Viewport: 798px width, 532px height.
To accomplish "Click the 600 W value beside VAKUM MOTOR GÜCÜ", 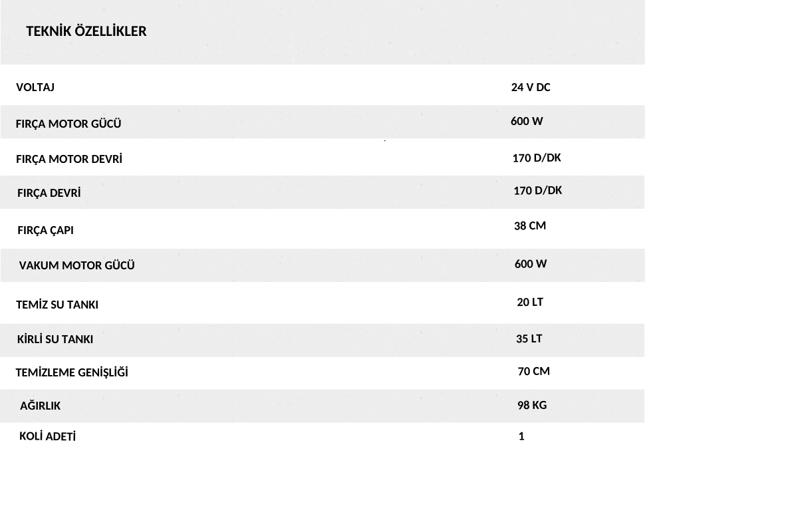I will click(531, 264).
